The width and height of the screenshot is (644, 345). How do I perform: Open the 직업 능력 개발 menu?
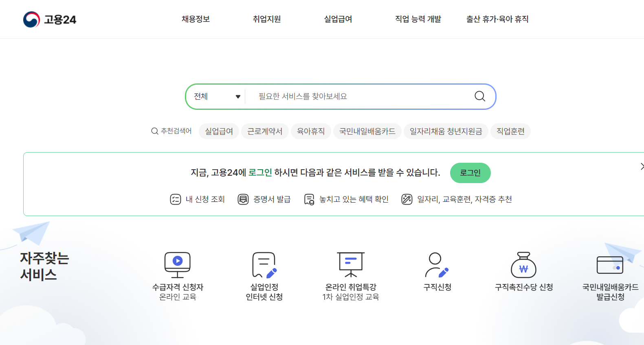click(x=418, y=19)
